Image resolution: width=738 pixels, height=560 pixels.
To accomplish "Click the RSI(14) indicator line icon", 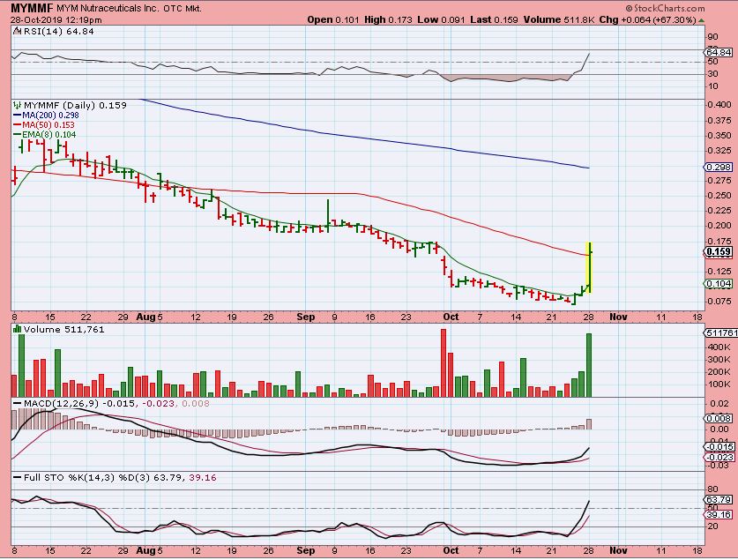I will [x=18, y=32].
